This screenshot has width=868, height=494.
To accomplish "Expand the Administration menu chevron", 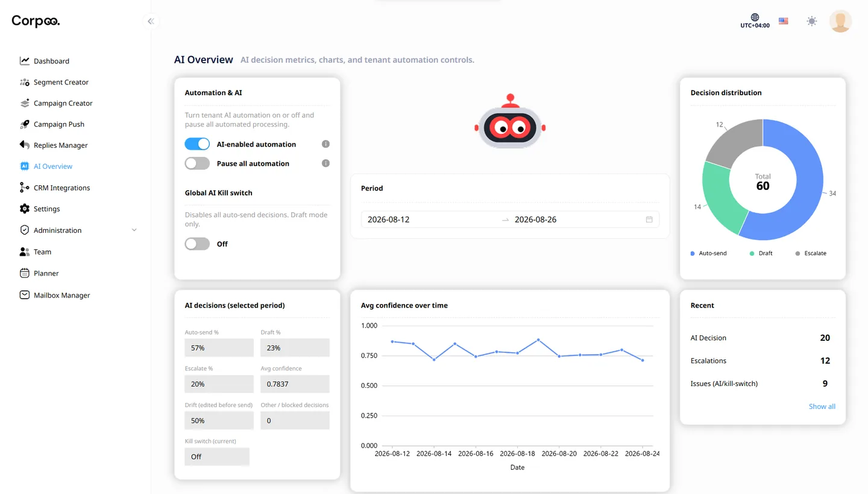I will click(134, 230).
